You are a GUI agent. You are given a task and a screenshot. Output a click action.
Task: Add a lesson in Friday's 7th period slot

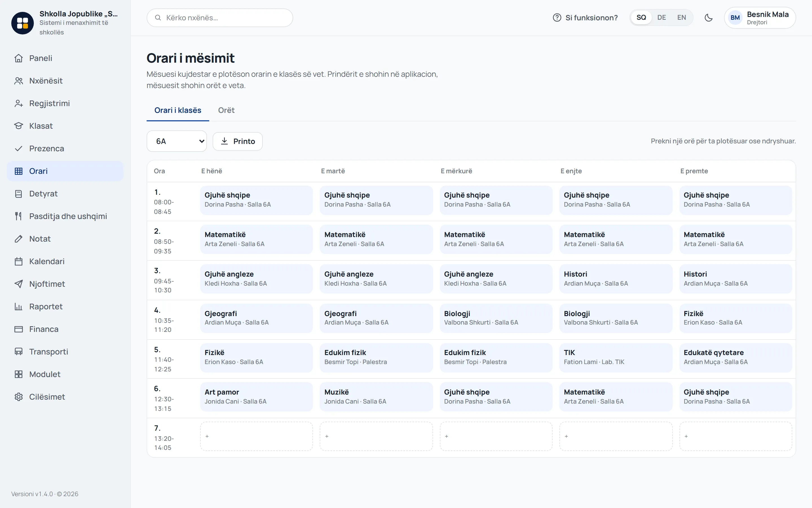736,436
